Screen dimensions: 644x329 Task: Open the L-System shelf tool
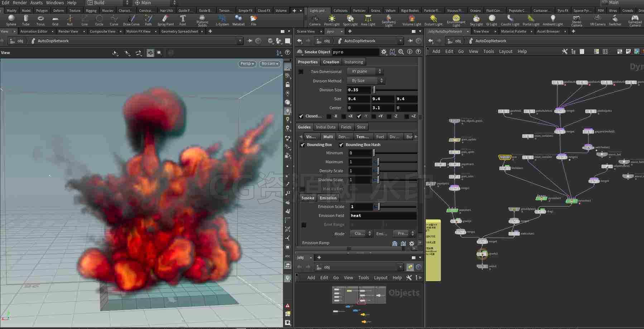(x=222, y=20)
